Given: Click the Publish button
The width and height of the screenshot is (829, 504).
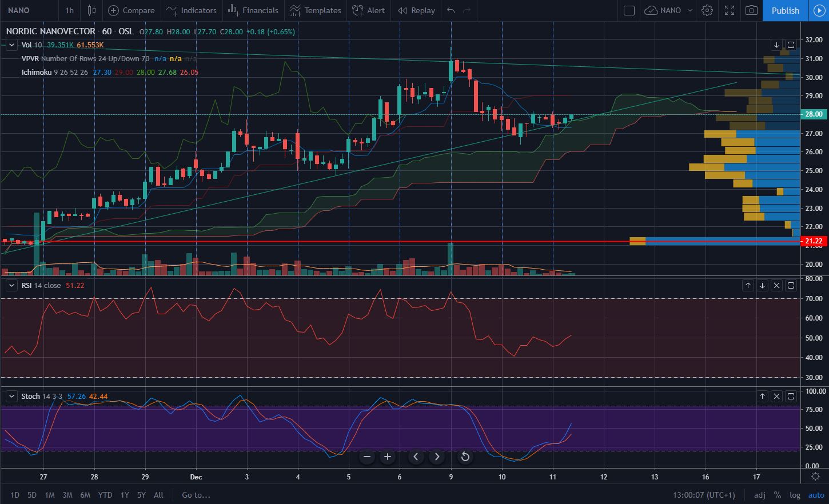Looking at the screenshot, I should pyautogui.click(x=786, y=10).
